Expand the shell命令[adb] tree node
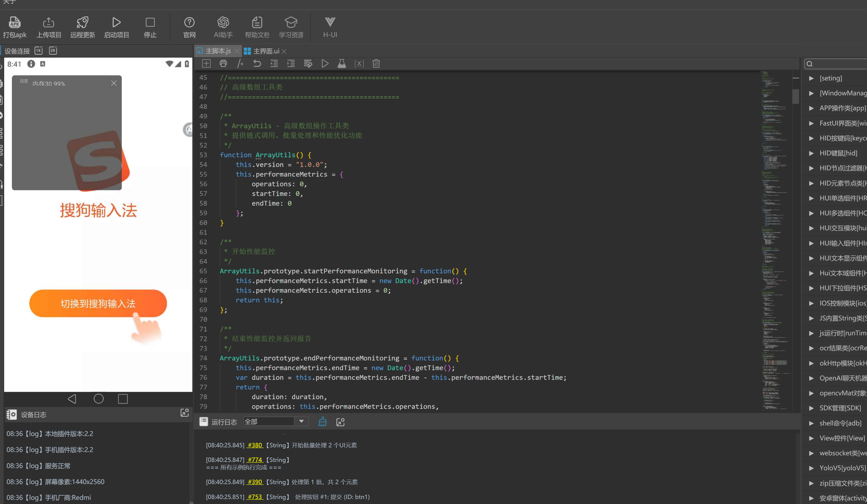Viewport: 867px width, 504px height. tap(811, 423)
